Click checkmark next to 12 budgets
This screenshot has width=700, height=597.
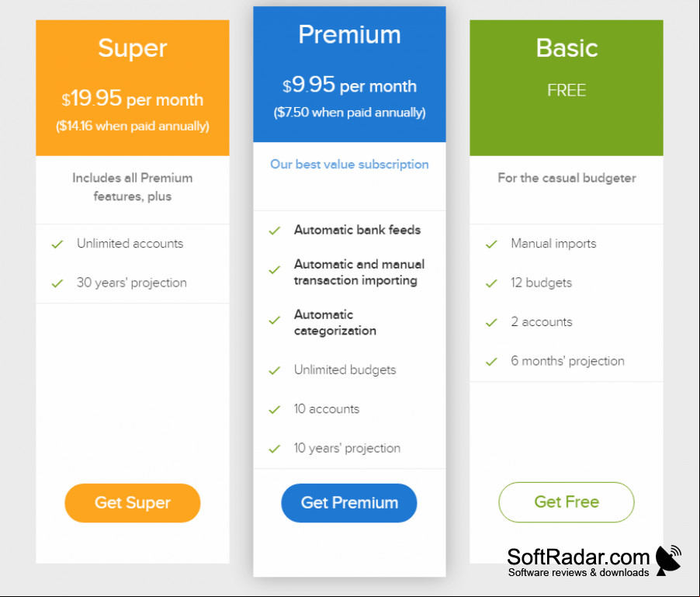click(491, 283)
